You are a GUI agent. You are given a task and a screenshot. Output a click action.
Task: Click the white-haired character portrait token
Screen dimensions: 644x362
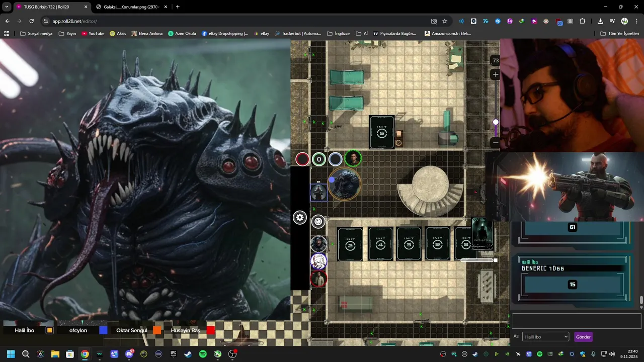[x=319, y=261]
